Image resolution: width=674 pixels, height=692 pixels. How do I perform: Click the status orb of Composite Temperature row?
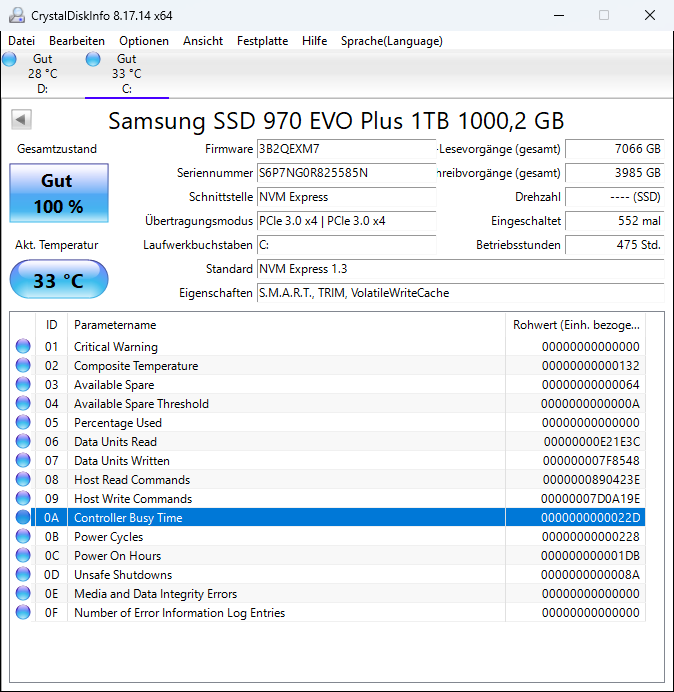[x=23, y=365]
